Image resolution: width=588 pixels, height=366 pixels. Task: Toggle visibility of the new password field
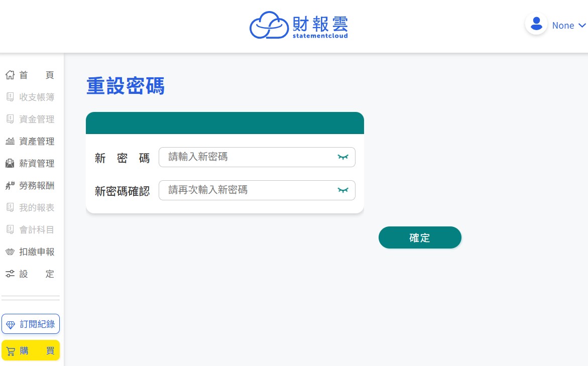(343, 157)
